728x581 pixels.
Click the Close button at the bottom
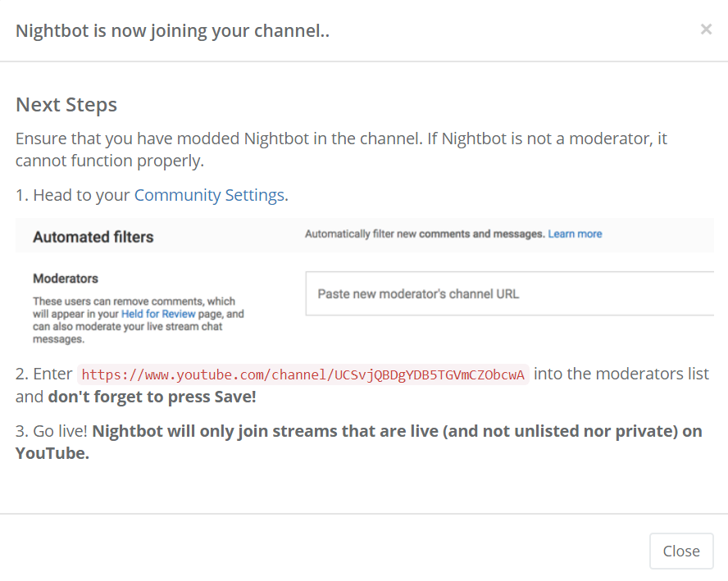tap(681, 551)
